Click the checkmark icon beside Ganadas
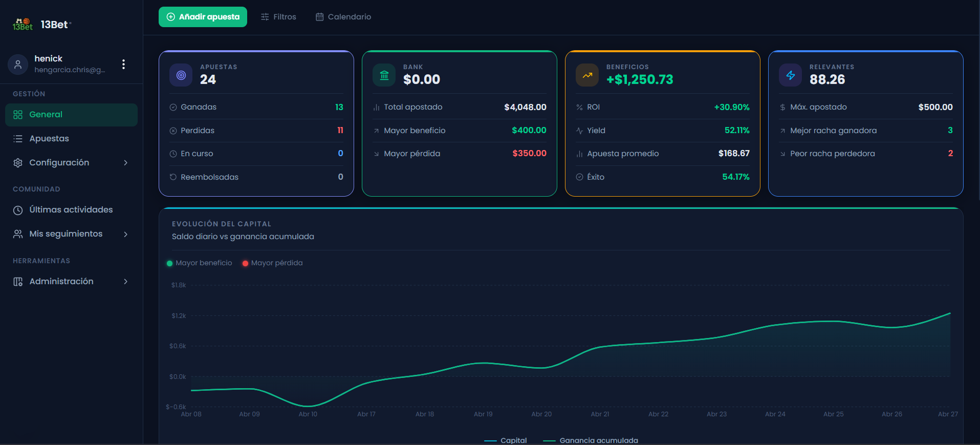The width and height of the screenshot is (980, 445). pos(173,107)
